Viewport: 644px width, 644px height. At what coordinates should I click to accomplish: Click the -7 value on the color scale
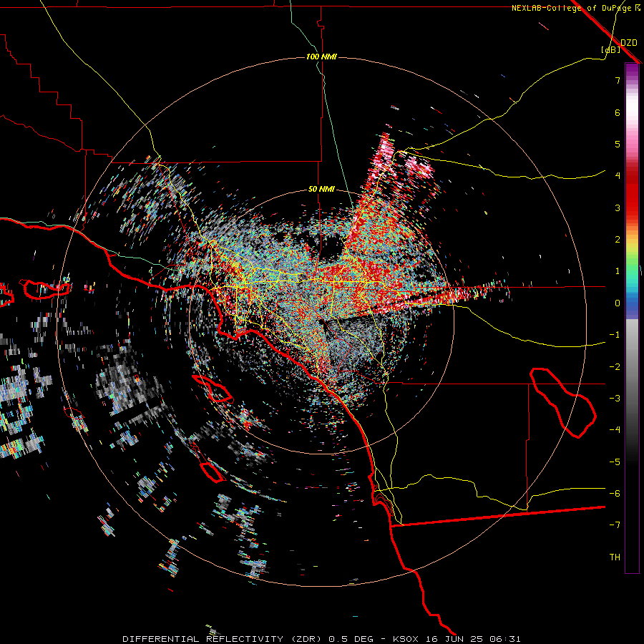(615, 525)
